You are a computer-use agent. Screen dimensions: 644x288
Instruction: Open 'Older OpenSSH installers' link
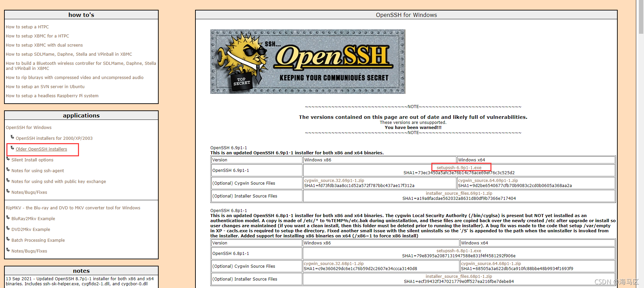(42, 149)
